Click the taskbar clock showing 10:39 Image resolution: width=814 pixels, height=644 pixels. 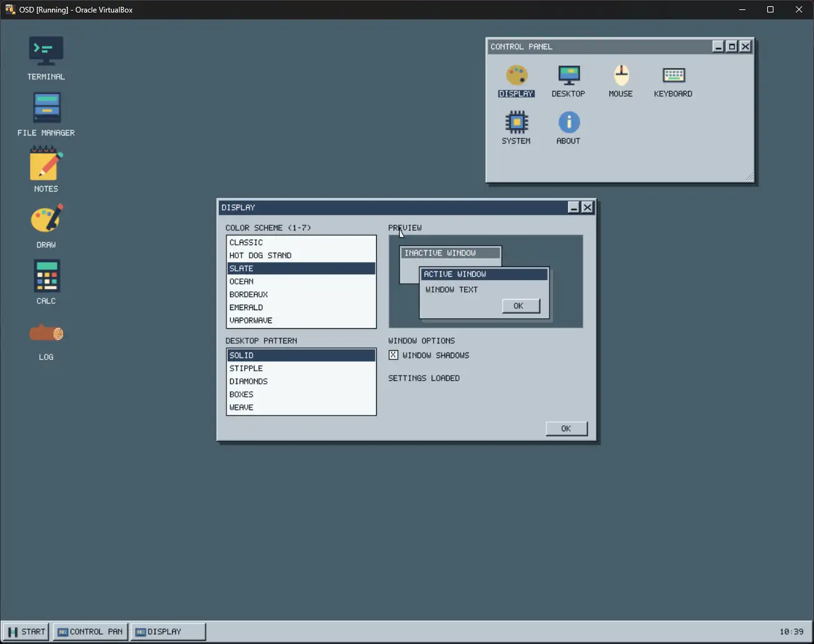(x=792, y=632)
